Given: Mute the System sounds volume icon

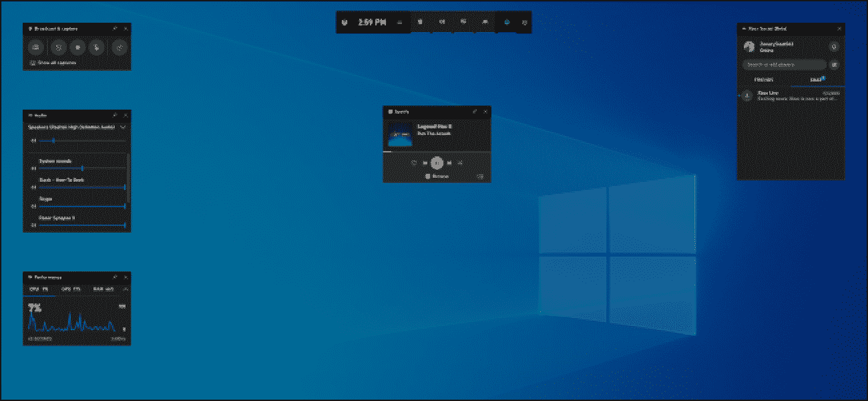Looking at the screenshot, I should pyautogui.click(x=33, y=168).
